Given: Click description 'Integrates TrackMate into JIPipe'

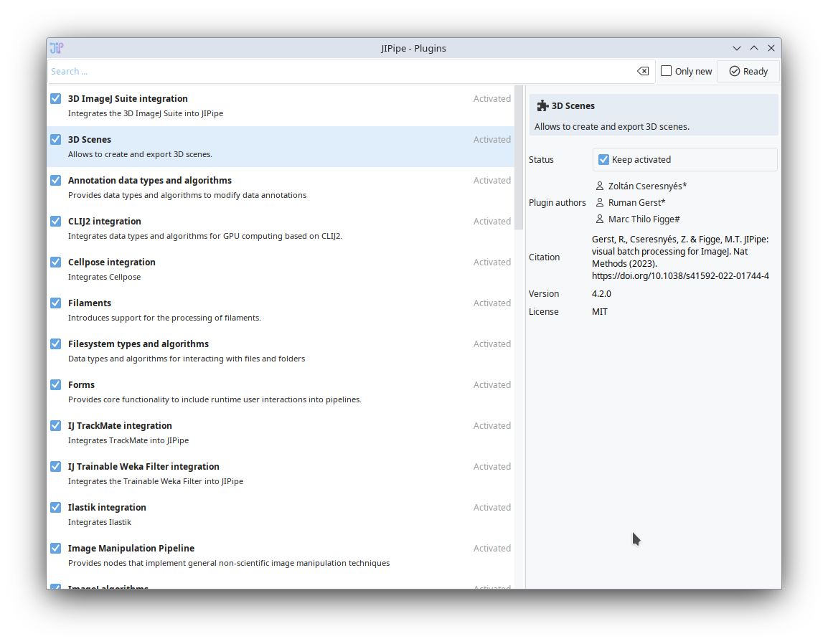Looking at the screenshot, I should click(x=128, y=440).
